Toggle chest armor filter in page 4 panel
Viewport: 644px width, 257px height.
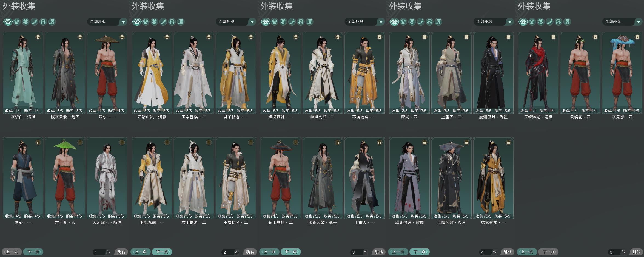coord(412,22)
